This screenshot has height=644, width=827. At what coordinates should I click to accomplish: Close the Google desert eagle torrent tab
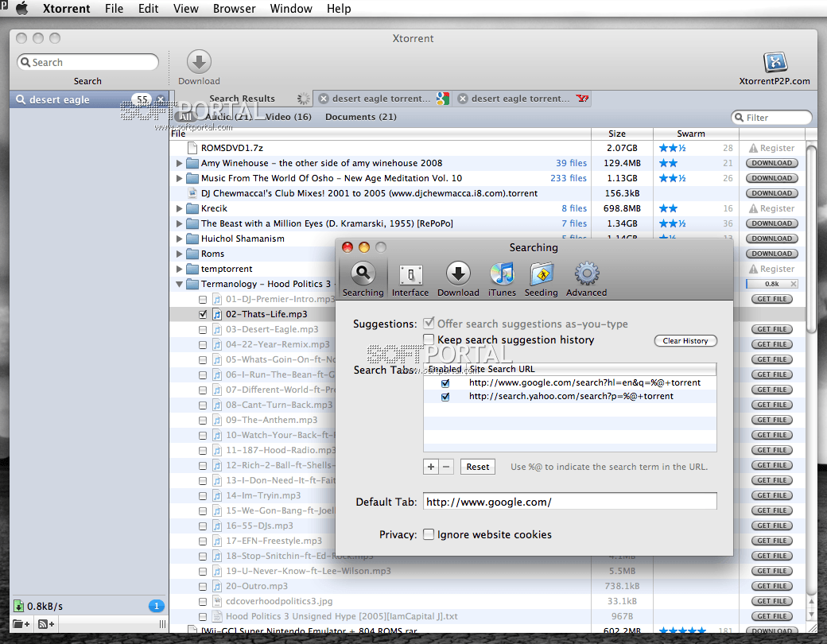pos(324,99)
